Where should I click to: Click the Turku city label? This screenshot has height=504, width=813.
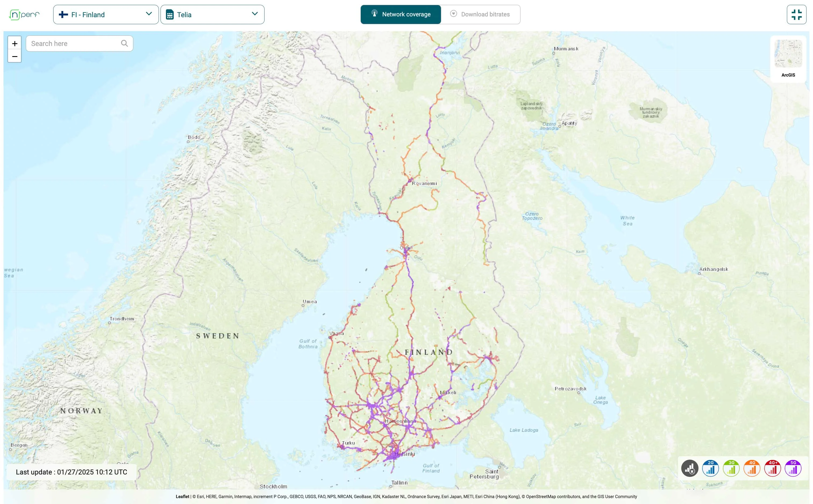348,443
